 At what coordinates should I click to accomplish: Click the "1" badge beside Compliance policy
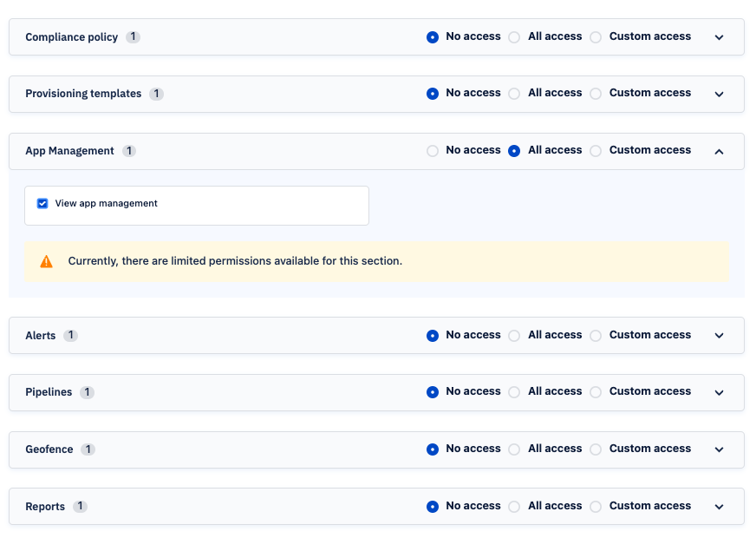132,36
